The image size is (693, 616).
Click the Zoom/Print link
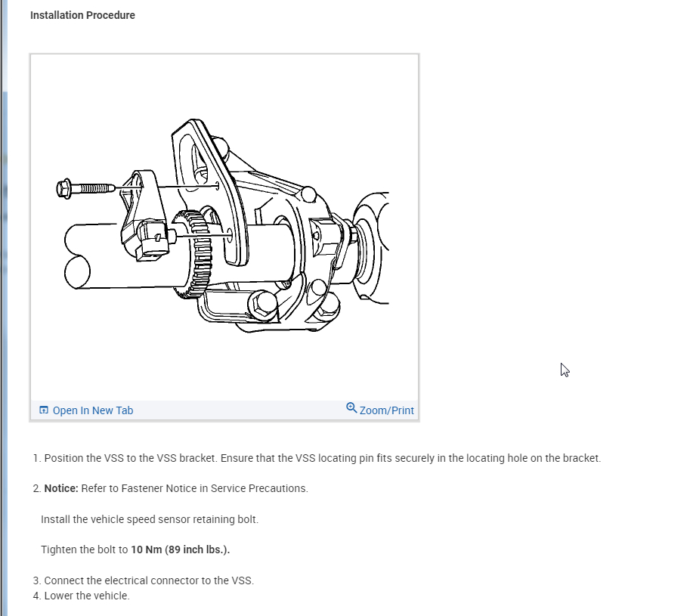(x=380, y=409)
